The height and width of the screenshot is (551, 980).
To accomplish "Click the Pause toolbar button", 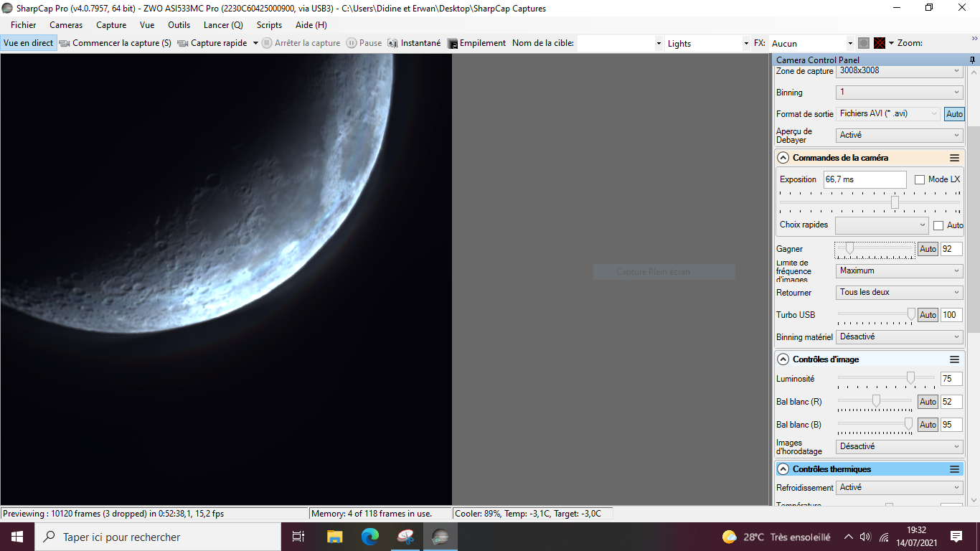I will (364, 43).
